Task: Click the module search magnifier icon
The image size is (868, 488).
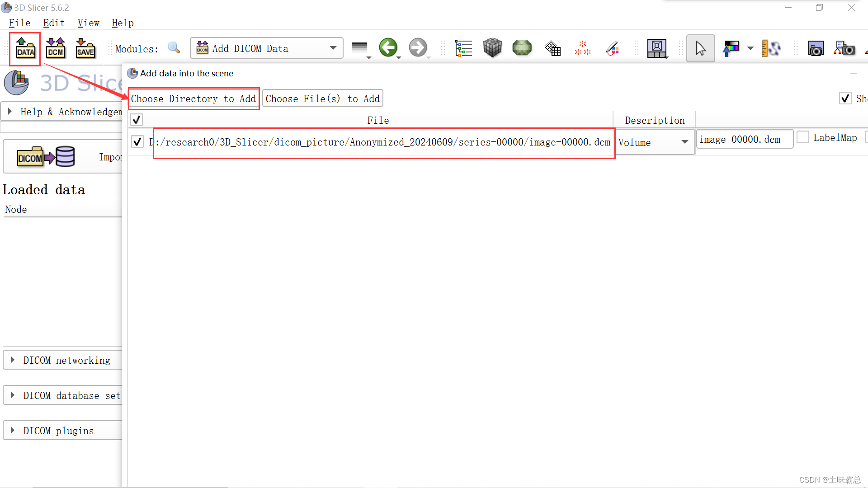Action: coord(174,48)
